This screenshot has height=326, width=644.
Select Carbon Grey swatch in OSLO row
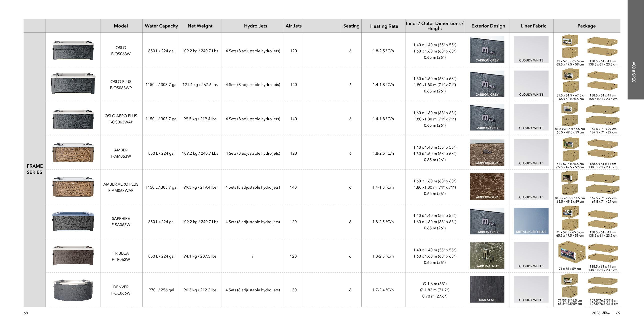(487, 49)
